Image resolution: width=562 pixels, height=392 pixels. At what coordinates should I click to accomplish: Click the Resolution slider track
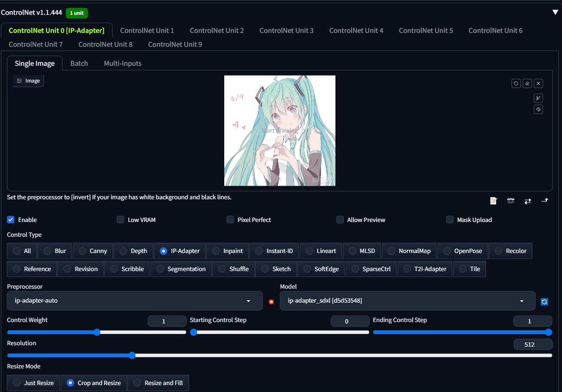tap(279, 355)
